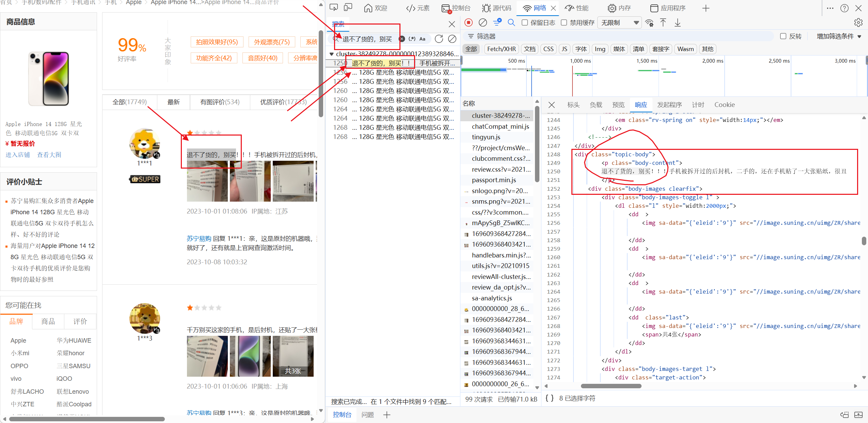The image size is (868, 423).
Task: Switch to the 标头 details tab
Action: [x=573, y=105]
